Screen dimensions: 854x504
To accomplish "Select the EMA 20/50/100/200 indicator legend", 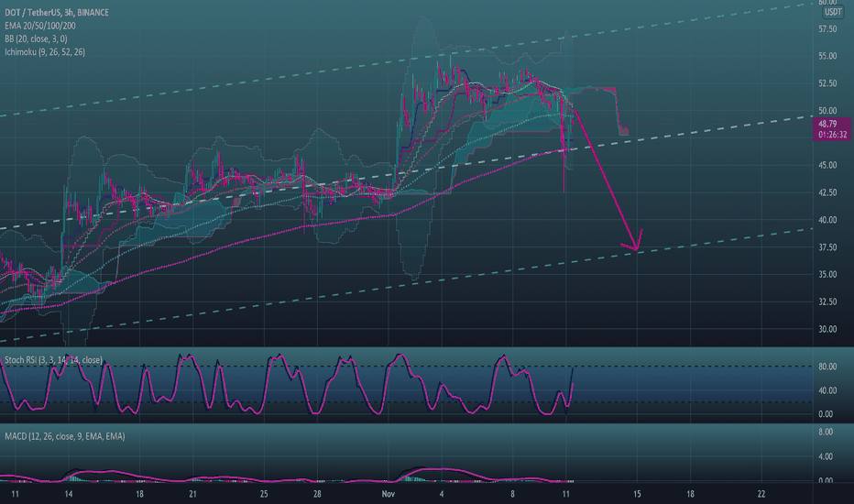I will point(40,26).
